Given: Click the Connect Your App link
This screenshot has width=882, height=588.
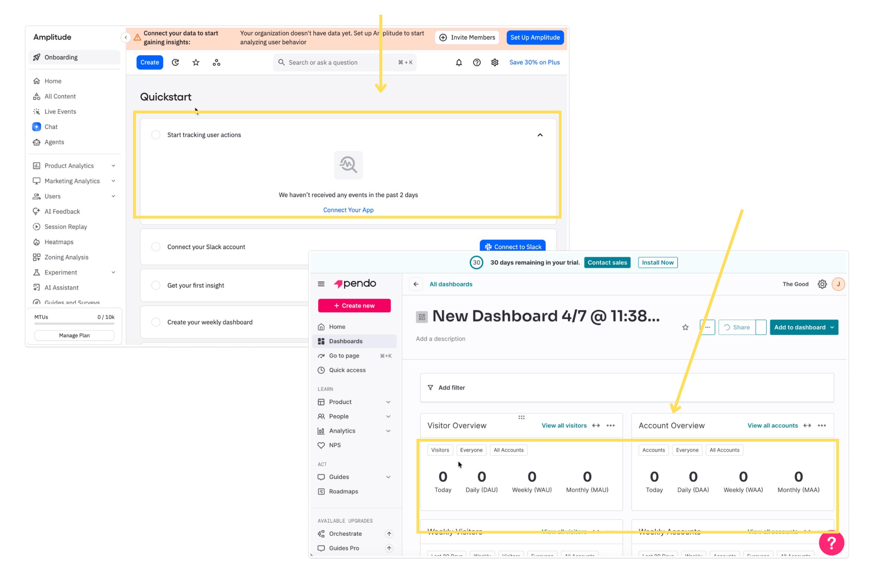Looking at the screenshot, I should click(348, 210).
